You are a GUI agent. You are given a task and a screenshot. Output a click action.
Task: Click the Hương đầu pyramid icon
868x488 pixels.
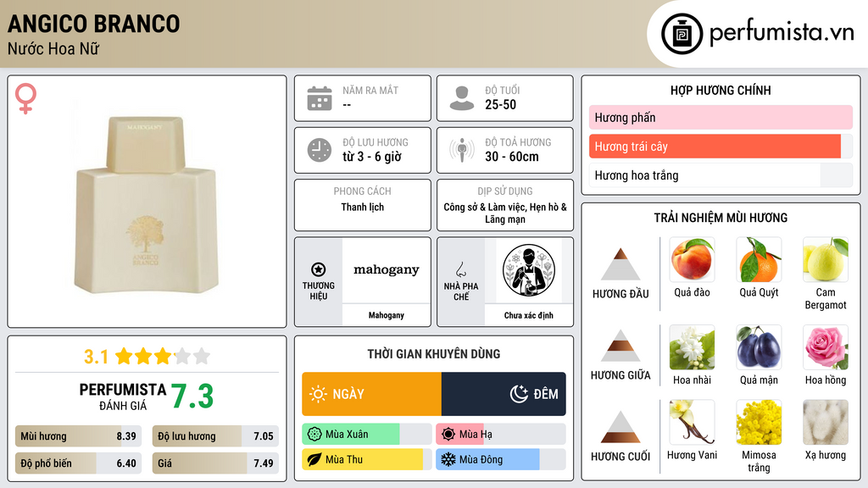(x=620, y=264)
